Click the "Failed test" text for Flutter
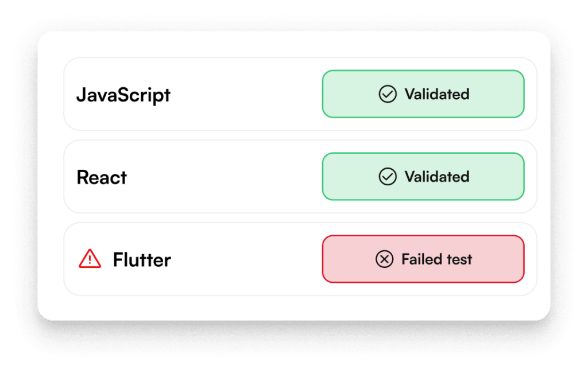Screen dimensions: 588x366 (436, 259)
